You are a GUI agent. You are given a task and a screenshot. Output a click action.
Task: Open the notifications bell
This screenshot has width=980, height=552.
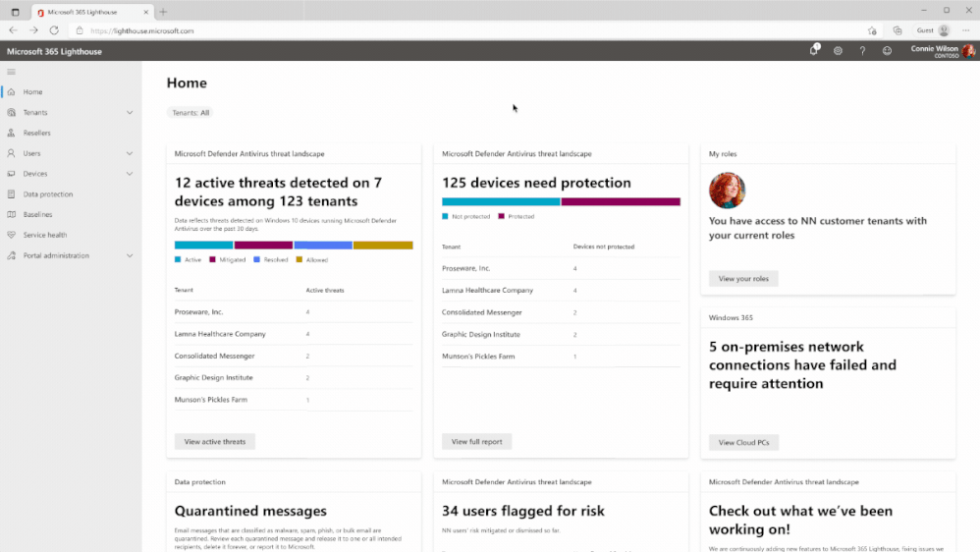(814, 51)
